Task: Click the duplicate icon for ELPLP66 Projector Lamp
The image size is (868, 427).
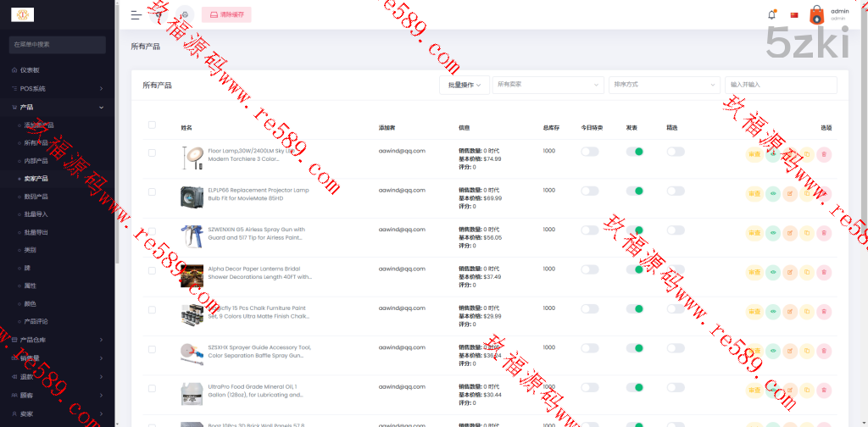Action: [807, 193]
